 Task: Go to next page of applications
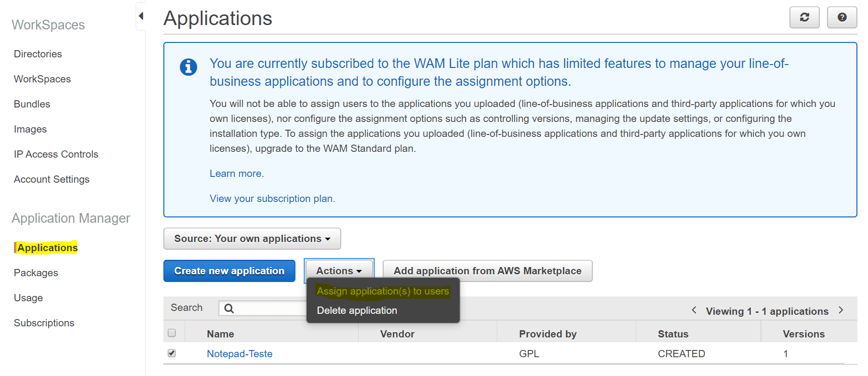coord(841,310)
